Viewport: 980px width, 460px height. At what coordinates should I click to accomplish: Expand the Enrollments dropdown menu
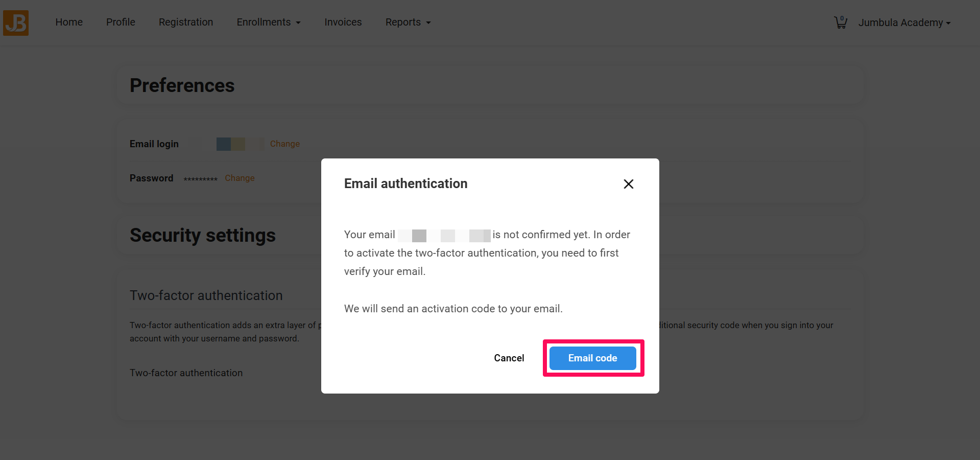269,22
